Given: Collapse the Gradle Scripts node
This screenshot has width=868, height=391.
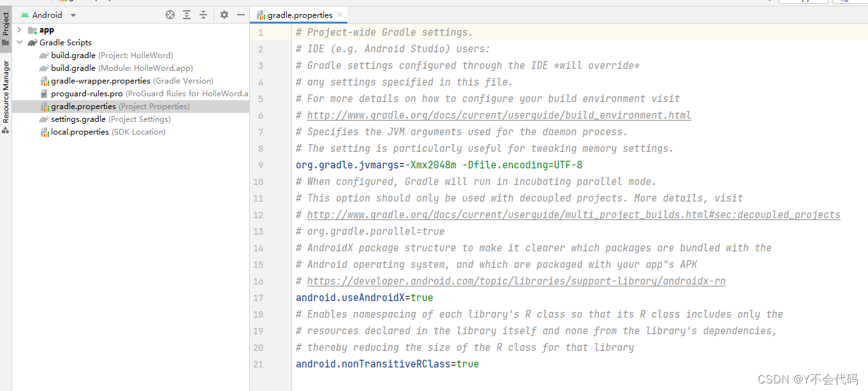Looking at the screenshot, I should click(x=20, y=43).
